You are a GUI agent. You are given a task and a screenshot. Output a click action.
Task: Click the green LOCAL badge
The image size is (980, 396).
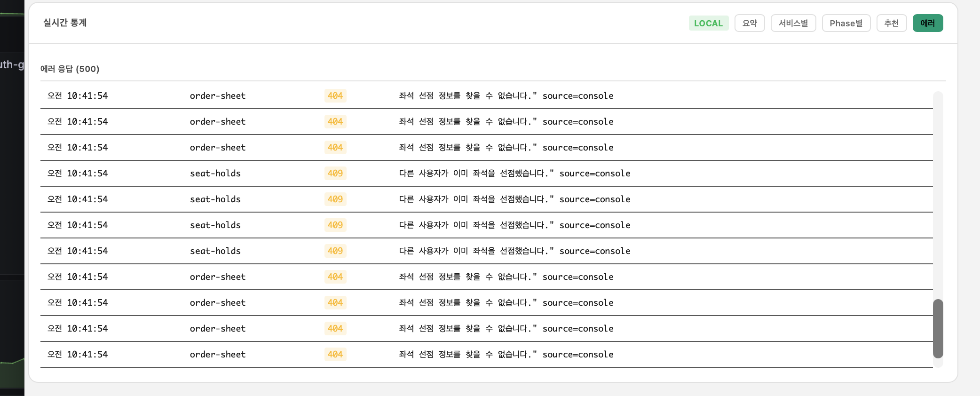point(708,23)
